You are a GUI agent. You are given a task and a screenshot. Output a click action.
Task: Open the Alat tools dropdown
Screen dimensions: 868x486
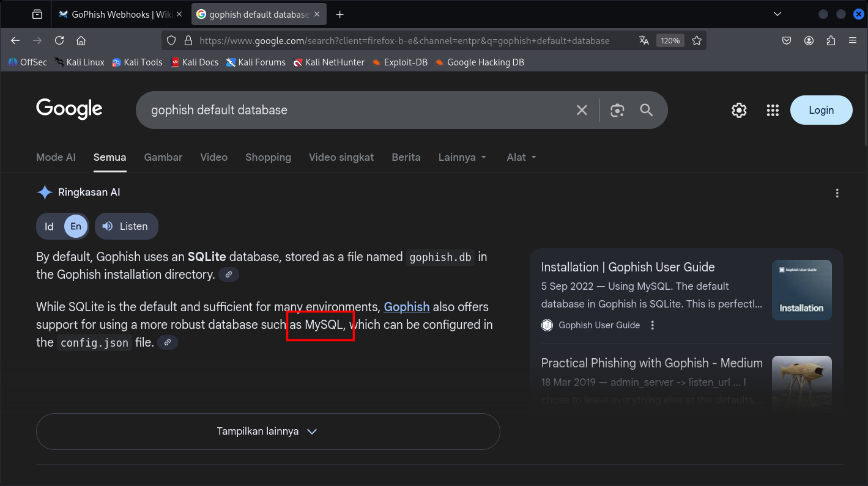[x=521, y=157]
